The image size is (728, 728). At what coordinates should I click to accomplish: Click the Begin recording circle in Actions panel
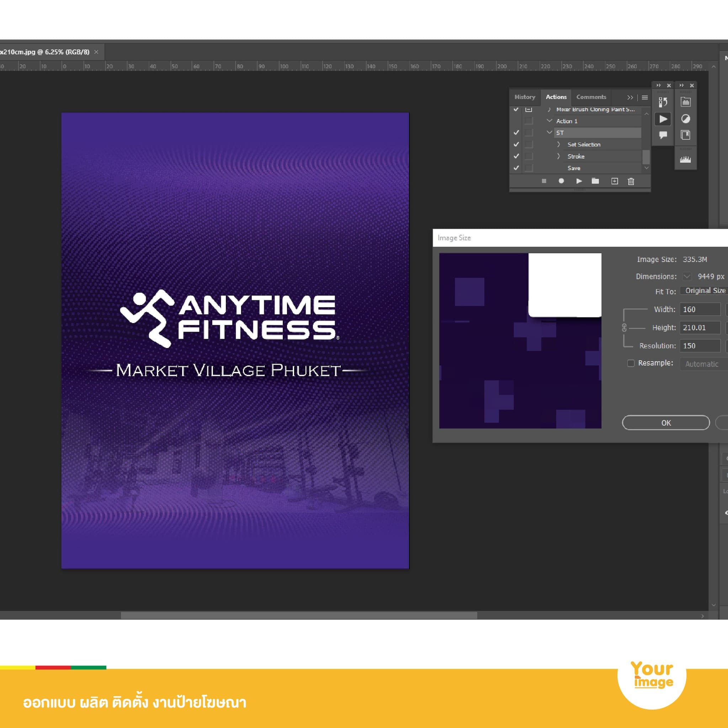point(561,181)
